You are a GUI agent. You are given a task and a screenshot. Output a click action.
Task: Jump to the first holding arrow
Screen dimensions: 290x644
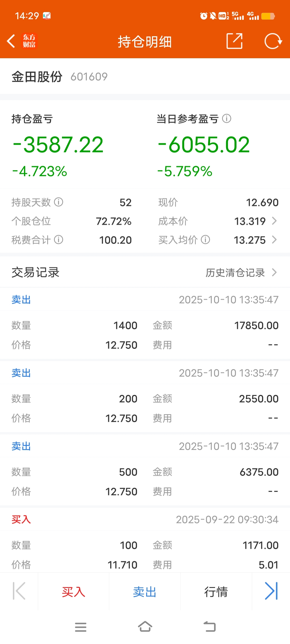[x=19, y=591]
